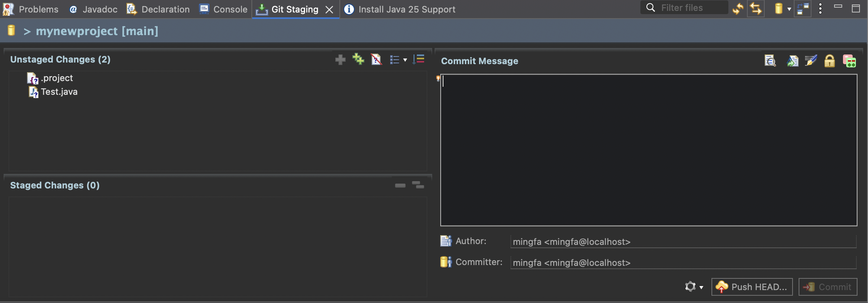Image resolution: width=868 pixels, height=303 pixels.
Task: Open the commit message preview icon
Action: (x=770, y=61)
